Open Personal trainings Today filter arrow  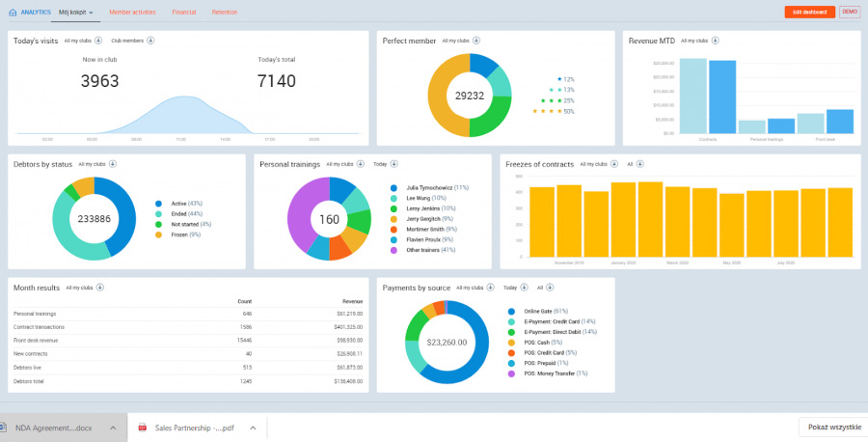tap(393, 164)
